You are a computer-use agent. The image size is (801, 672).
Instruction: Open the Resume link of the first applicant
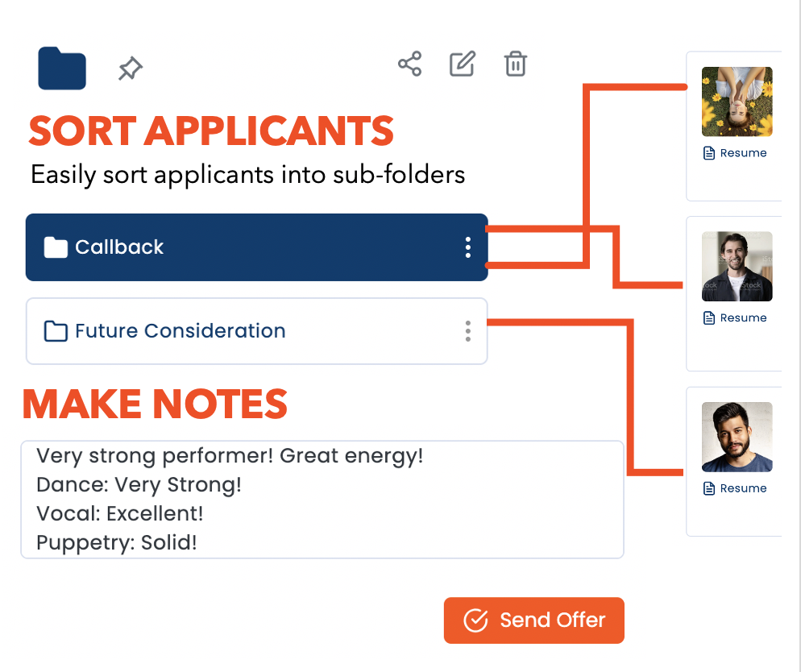click(x=735, y=152)
